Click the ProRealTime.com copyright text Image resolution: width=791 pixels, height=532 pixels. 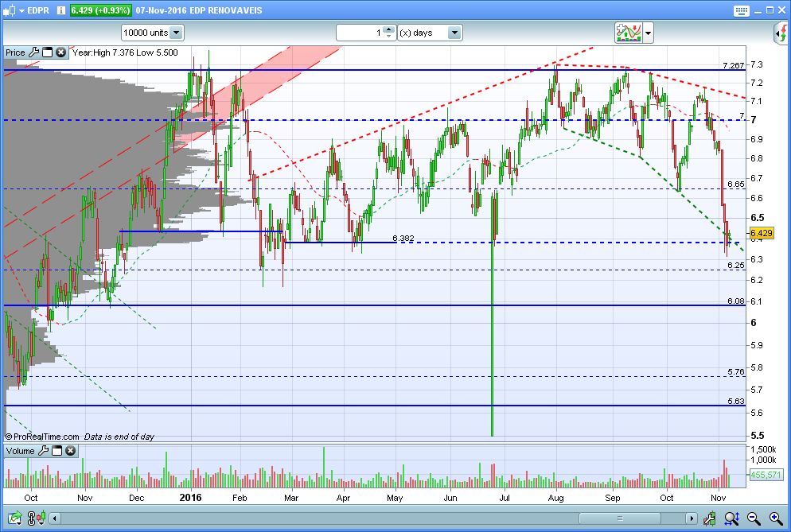pos(42,437)
